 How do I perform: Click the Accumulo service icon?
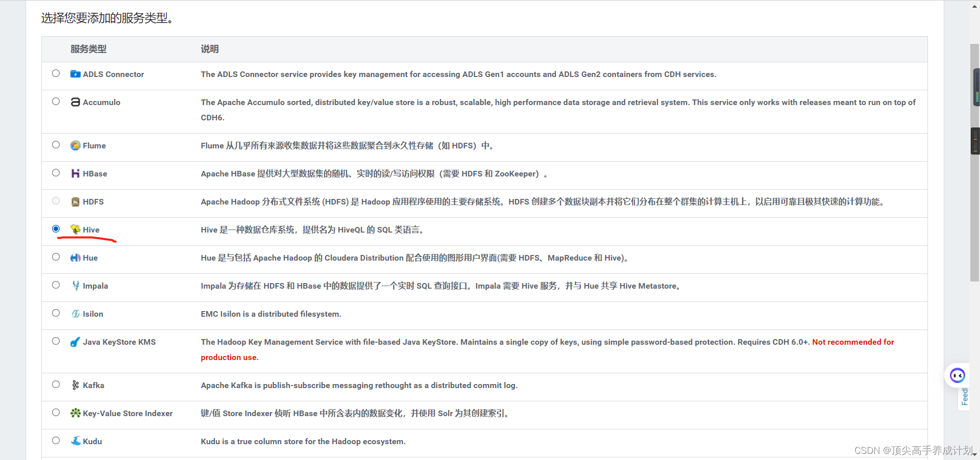click(x=75, y=102)
